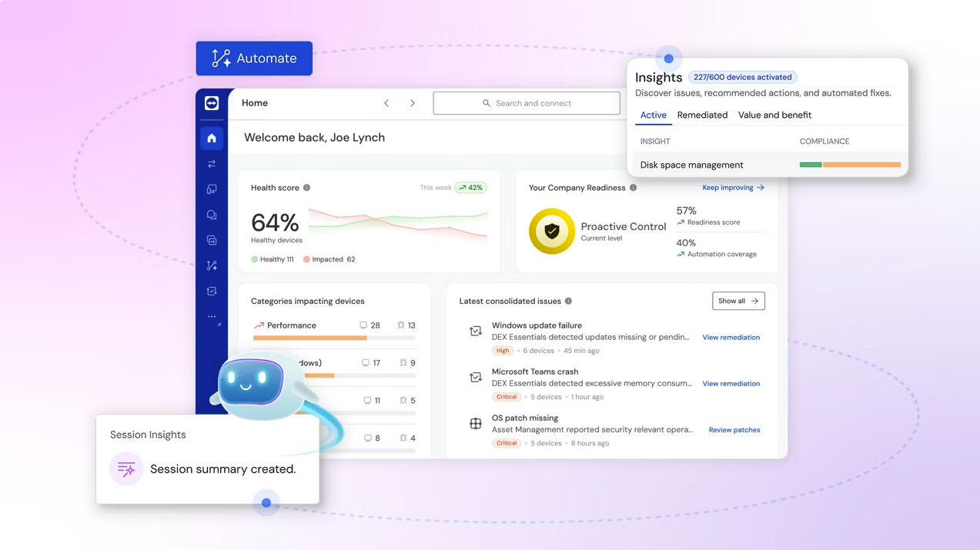Select the sessions icon below chat in sidebar

[212, 240]
